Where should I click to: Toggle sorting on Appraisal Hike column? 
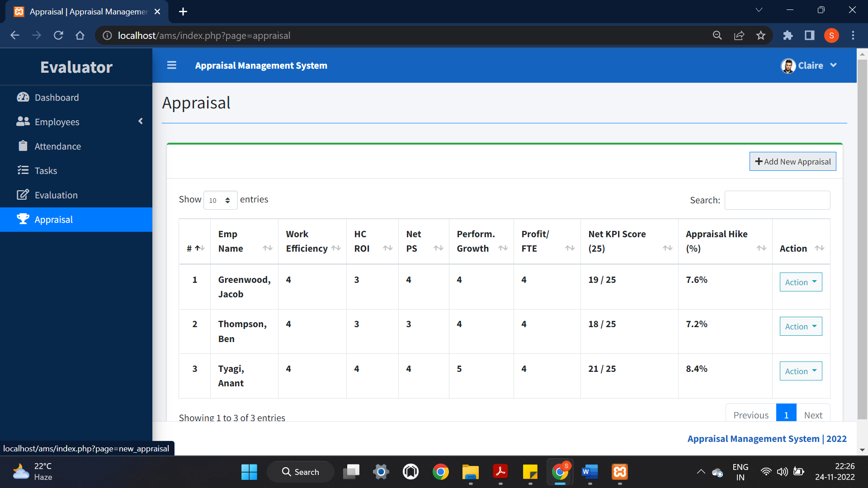(x=761, y=248)
